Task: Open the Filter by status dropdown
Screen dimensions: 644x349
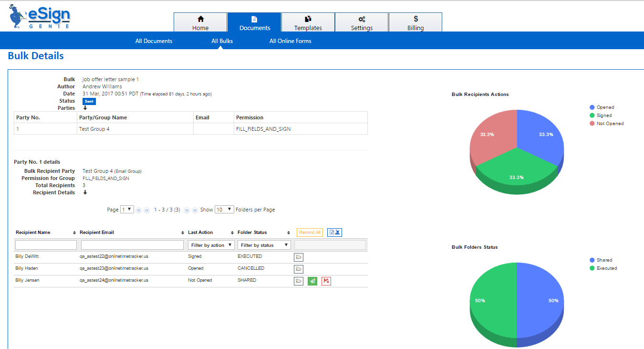Action: (x=264, y=244)
